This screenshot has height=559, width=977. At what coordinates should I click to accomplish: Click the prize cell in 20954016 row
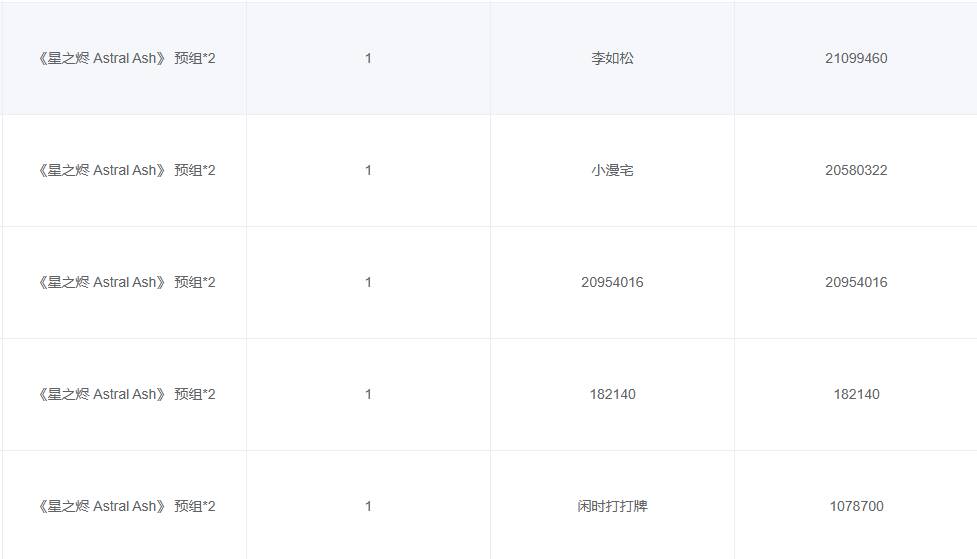(124, 282)
